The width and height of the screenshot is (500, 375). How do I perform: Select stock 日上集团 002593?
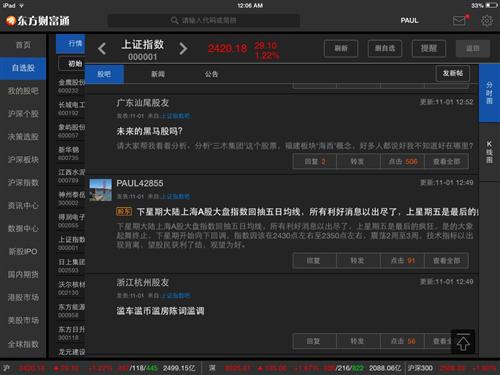tap(71, 266)
